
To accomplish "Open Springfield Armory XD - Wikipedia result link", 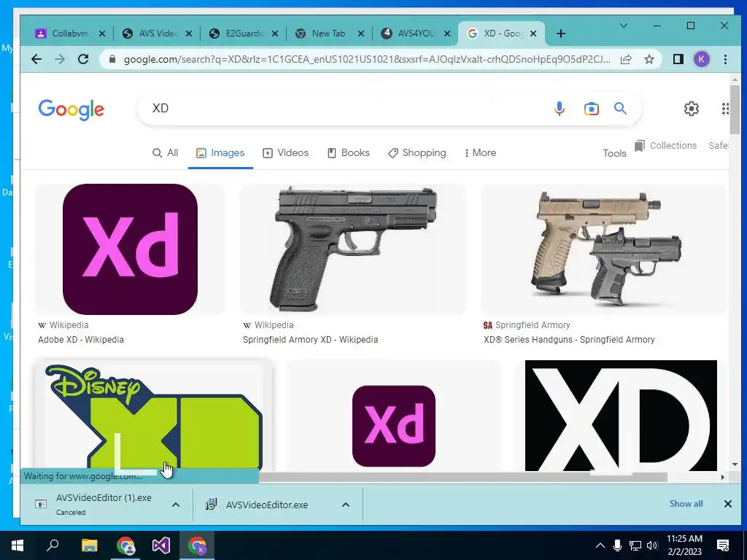I will click(x=310, y=340).
